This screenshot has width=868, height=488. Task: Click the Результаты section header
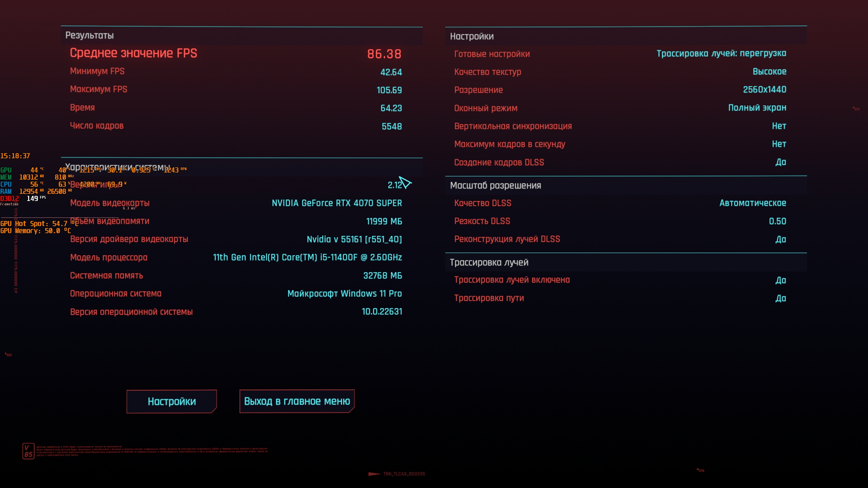(x=90, y=36)
